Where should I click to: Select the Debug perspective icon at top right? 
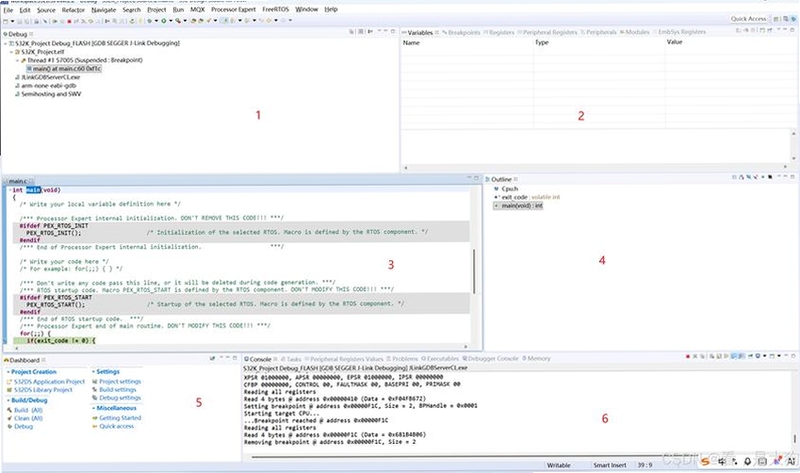[793, 19]
